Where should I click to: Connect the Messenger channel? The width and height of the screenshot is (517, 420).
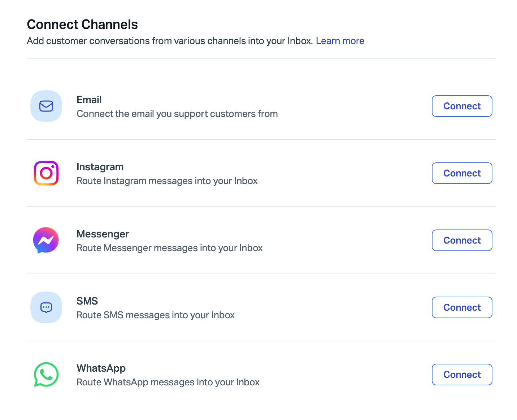click(462, 240)
